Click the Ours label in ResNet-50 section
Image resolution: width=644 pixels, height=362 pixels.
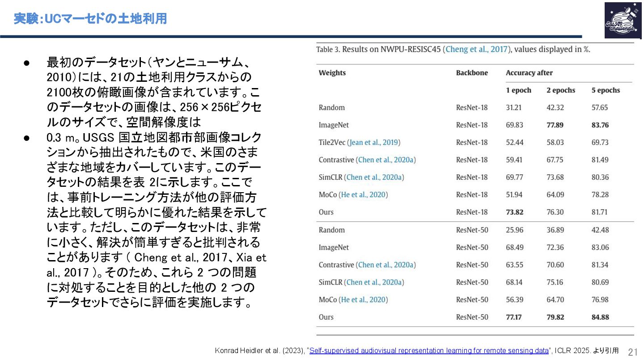[326, 317]
